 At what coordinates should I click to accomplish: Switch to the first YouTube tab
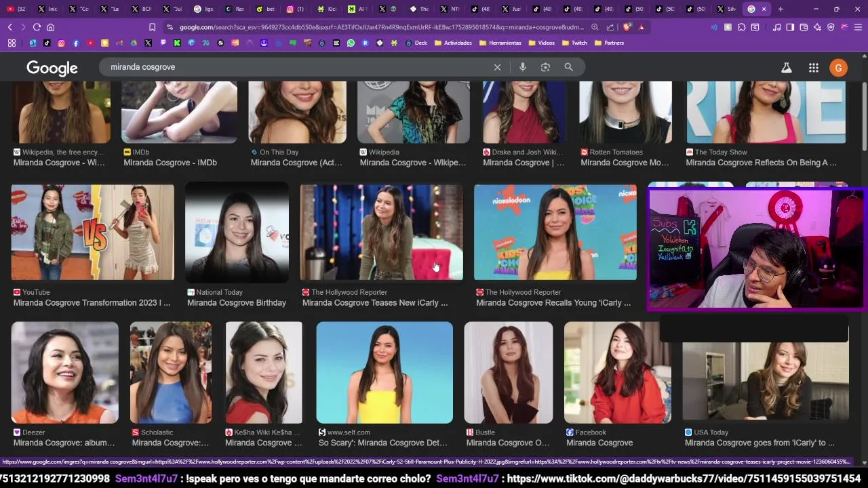15,9
